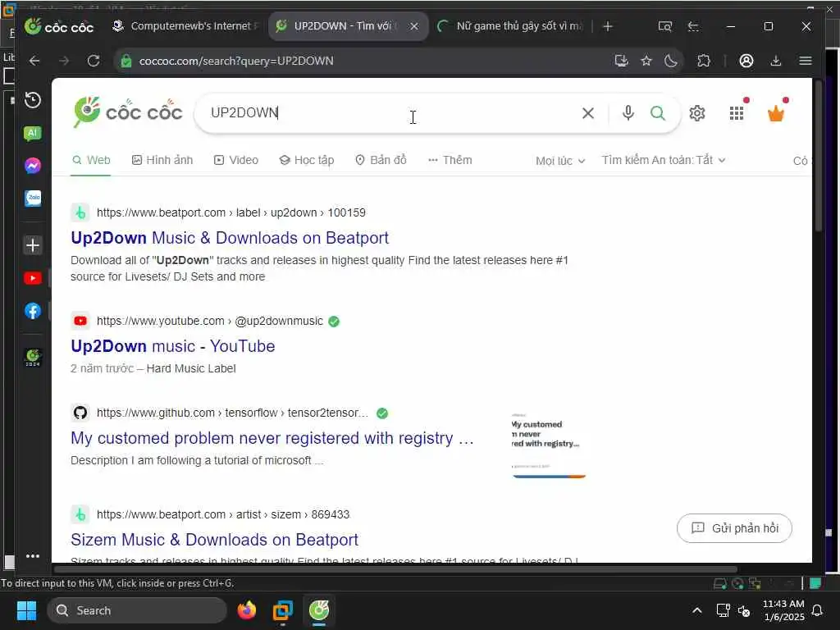Viewport: 840px width, 630px height.
Task: Select the Web search tab
Action: point(91,160)
